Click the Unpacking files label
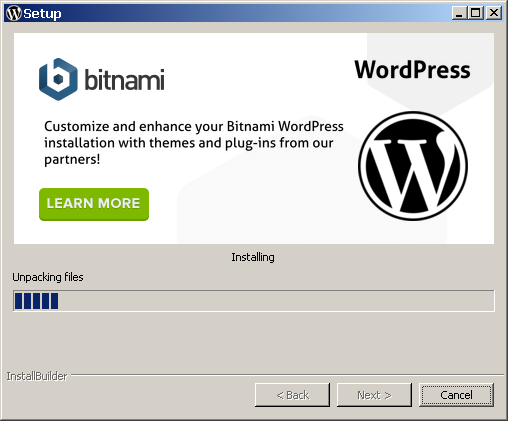 pos(48,277)
